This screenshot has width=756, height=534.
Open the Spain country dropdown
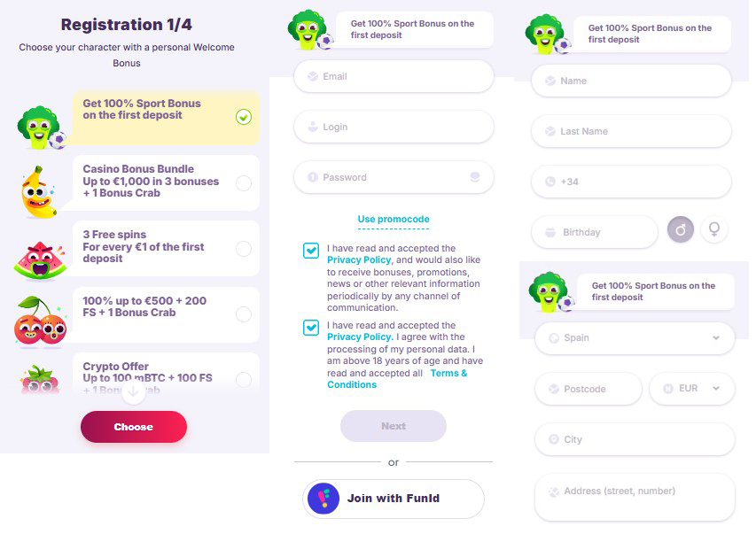point(635,338)
